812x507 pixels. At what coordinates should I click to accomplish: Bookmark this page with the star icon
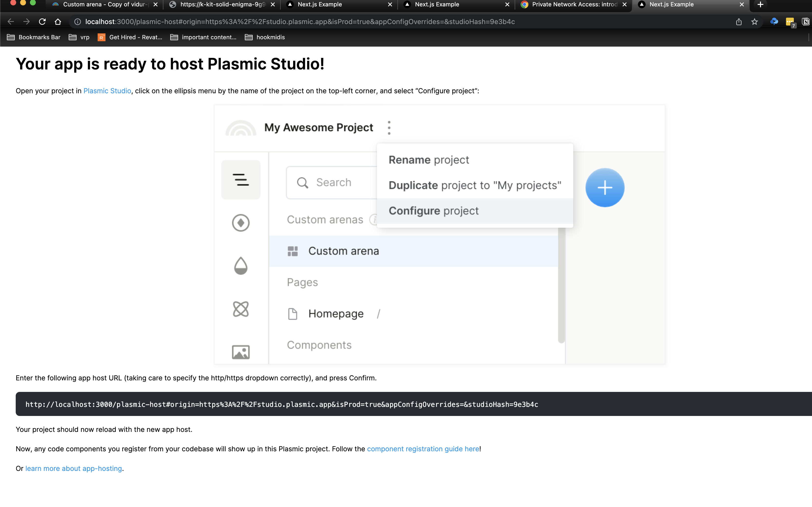coord(754,22)
